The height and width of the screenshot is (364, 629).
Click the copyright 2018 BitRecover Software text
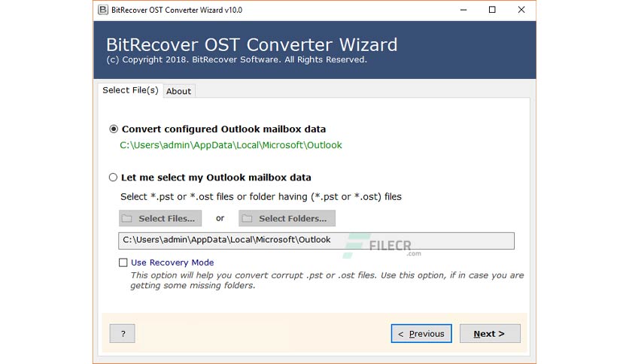click(237, 59)
